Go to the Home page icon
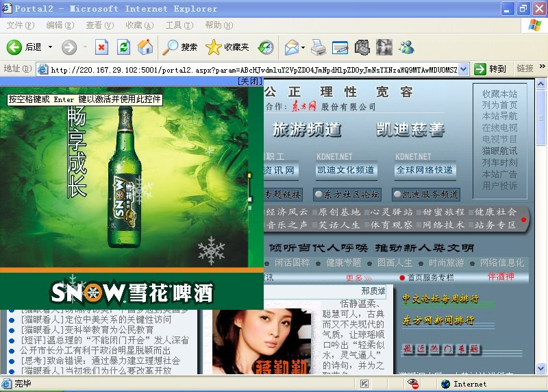The height and width of the screenshot is (392, 548). pyautogui.click(x=145, y=47)
